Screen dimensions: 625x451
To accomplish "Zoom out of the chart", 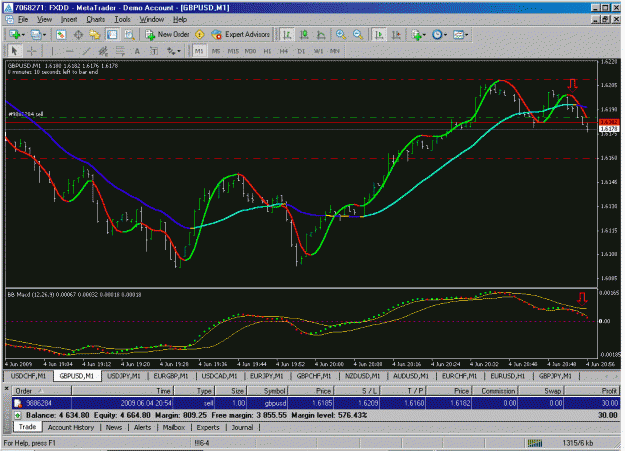I will [358, 35].
